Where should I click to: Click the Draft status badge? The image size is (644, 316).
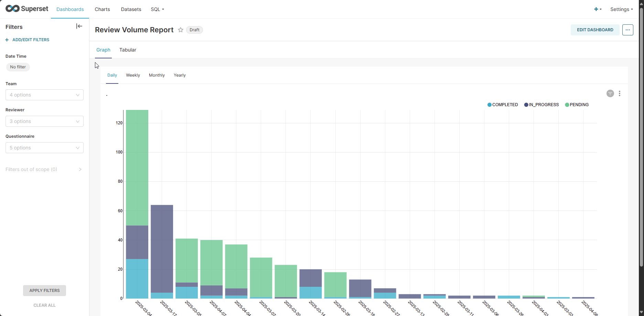[x=194, y=30]
